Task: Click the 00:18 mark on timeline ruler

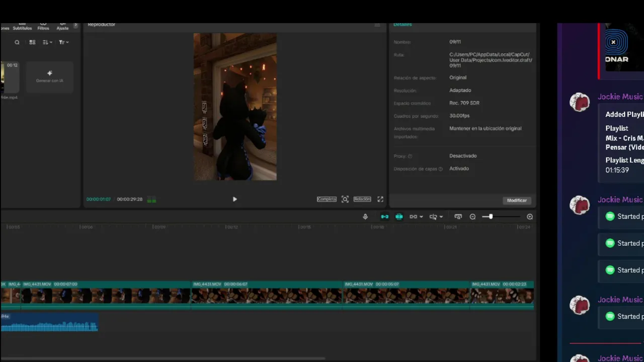Action: [378, 227]
